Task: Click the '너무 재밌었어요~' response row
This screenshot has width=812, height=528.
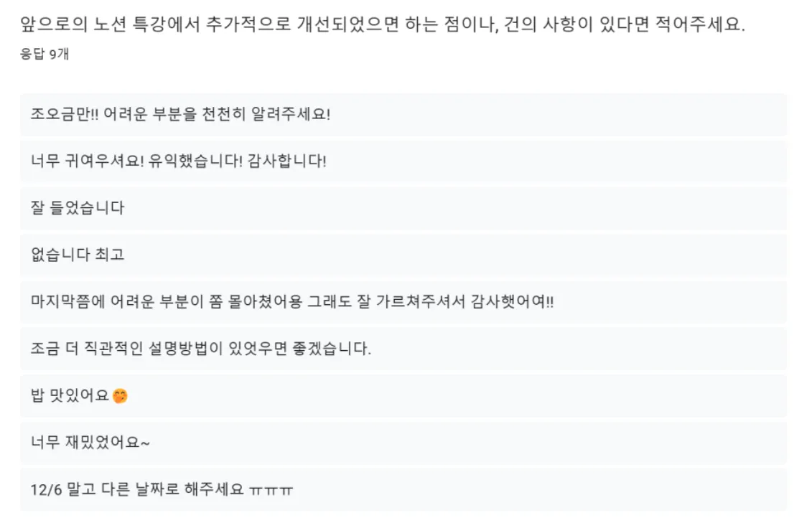Action: pos(403,443)
